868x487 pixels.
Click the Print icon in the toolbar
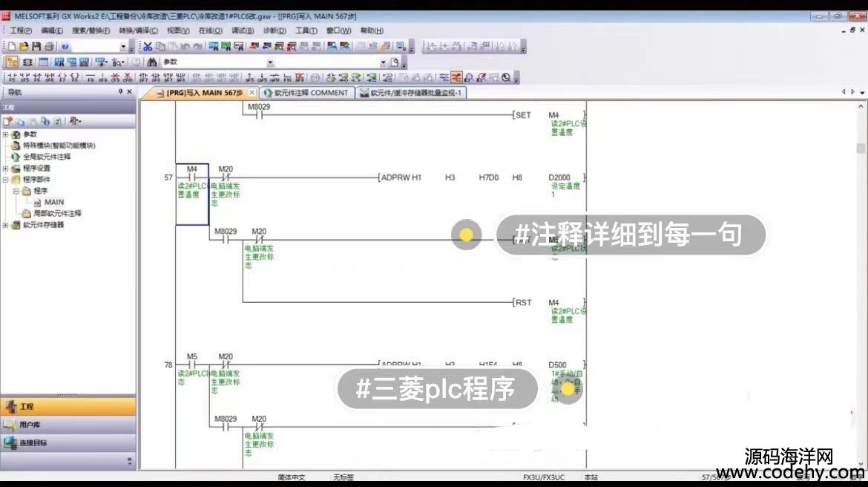pos(49,47)
